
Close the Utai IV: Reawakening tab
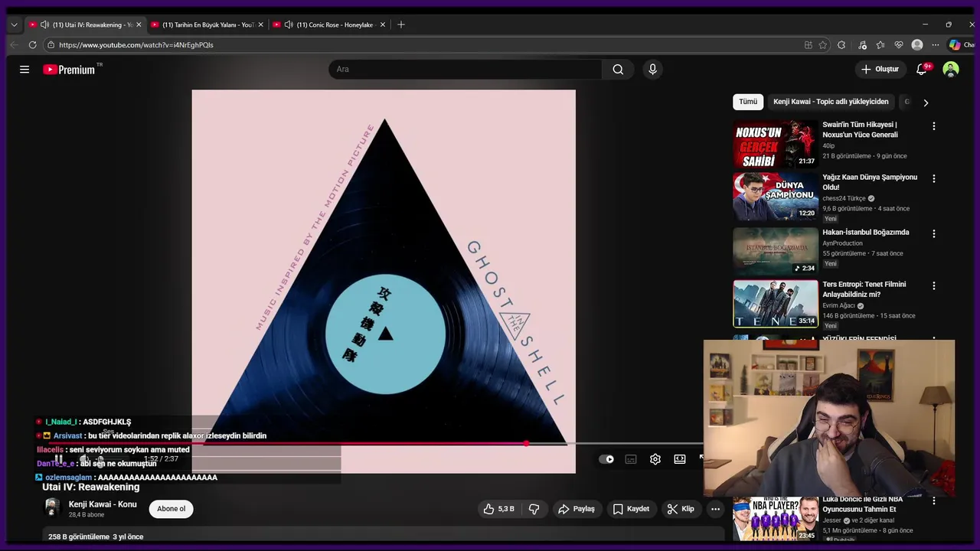[x=139, y=24]
